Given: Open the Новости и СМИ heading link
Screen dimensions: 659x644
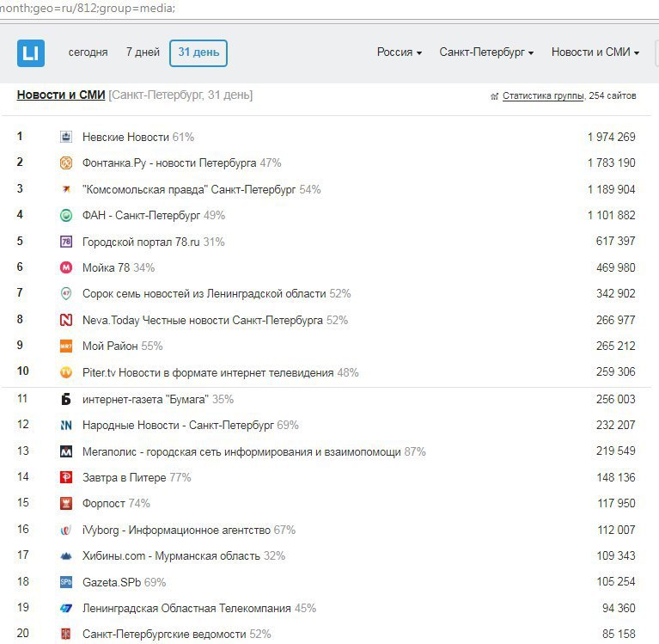Looking at the screenshot, I should pos(61,95).
